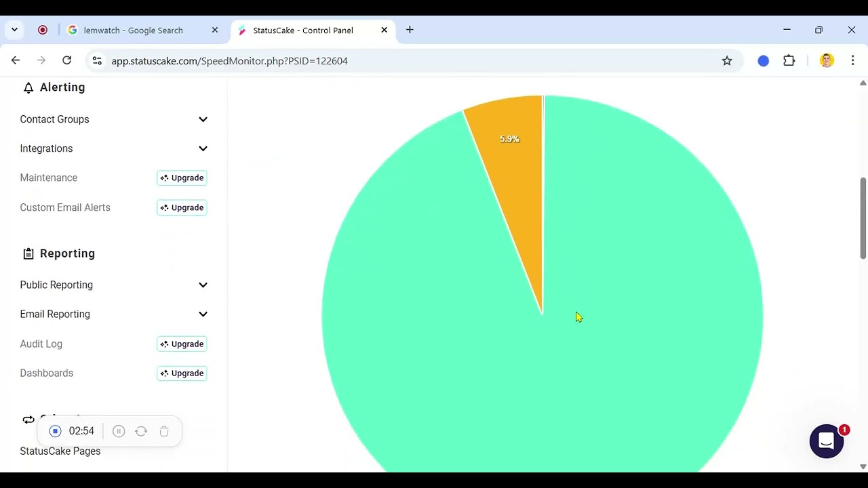Image resolution: width=868 pixels, height=488 pixels.
Task: Reload the StatusCake page
Action: pos(66,61)
